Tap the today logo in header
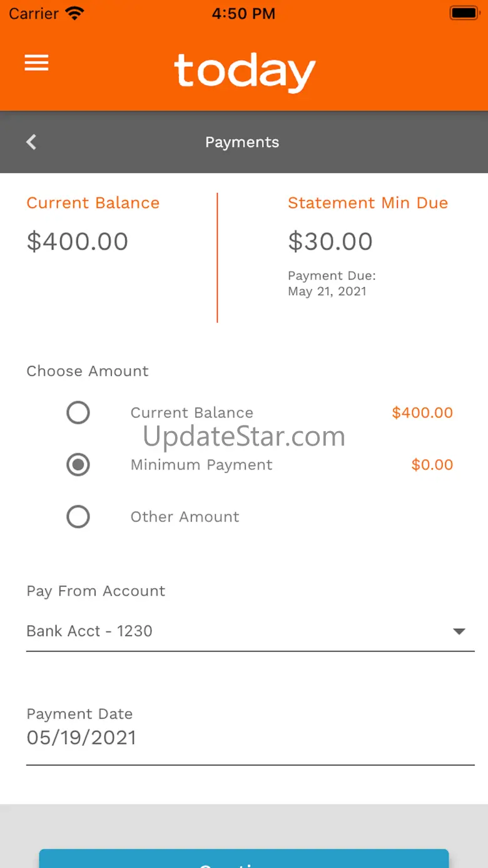Viewport: 488px width, 868px height. pyautogui.click(x=245, y=72)
